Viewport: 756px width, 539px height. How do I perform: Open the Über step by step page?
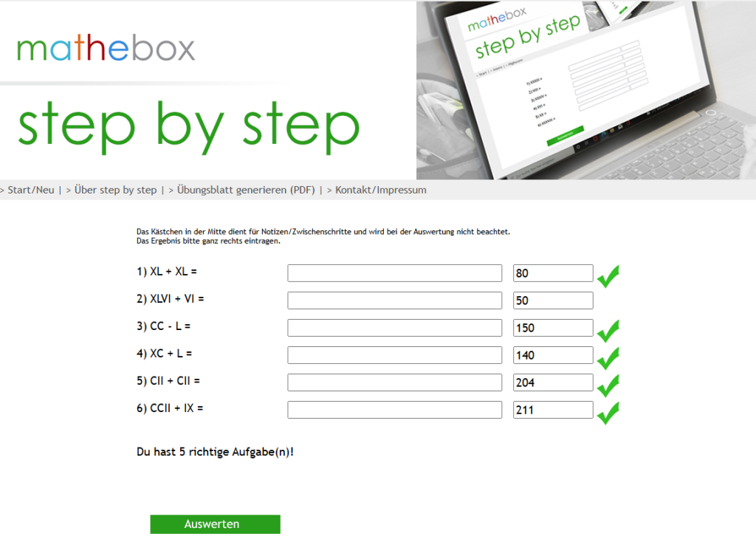pyautogui.click(x=115, y=190)
